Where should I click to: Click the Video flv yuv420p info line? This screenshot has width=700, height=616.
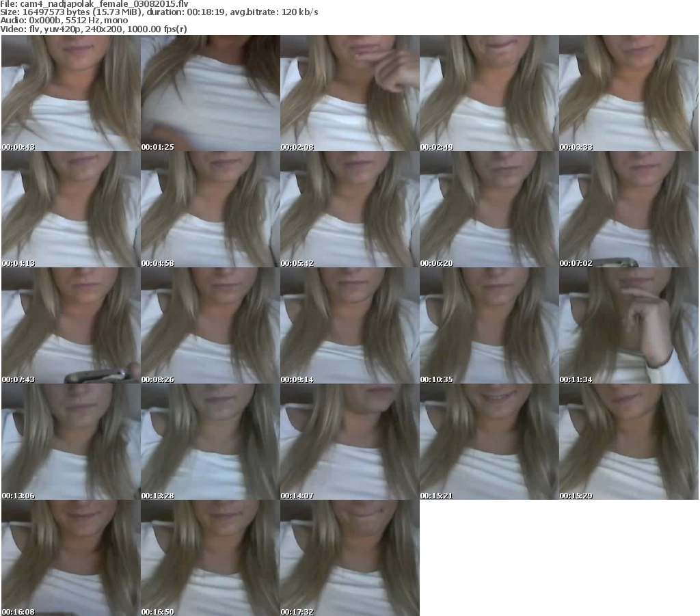click(x=93, y=29)
